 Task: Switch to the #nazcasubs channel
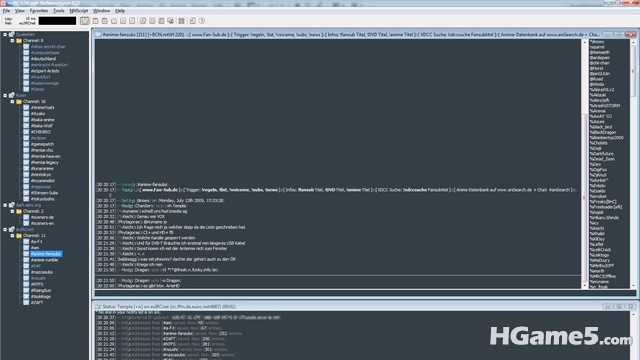[x=42, y=272]
